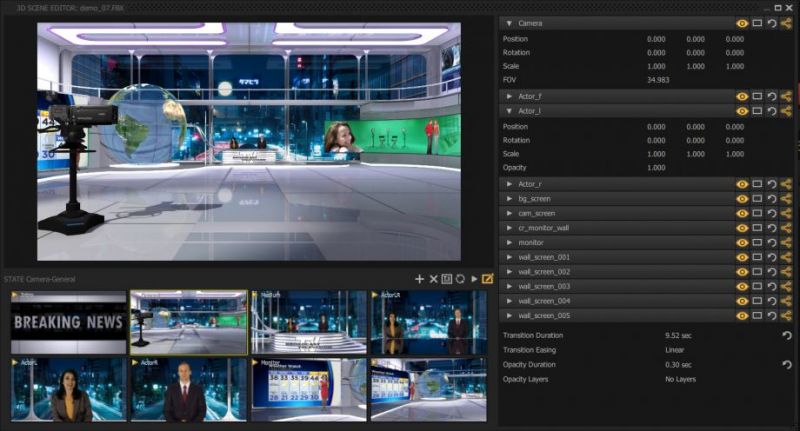Hide the bg_screen object
The height and width of the screenshot is (431, 800).
tap(742, 199)
